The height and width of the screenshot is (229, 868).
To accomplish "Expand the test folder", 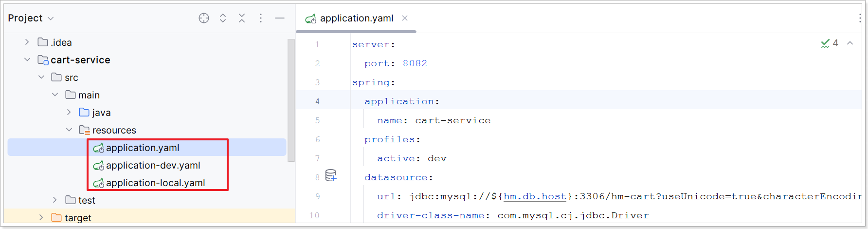I will [55, 200].
